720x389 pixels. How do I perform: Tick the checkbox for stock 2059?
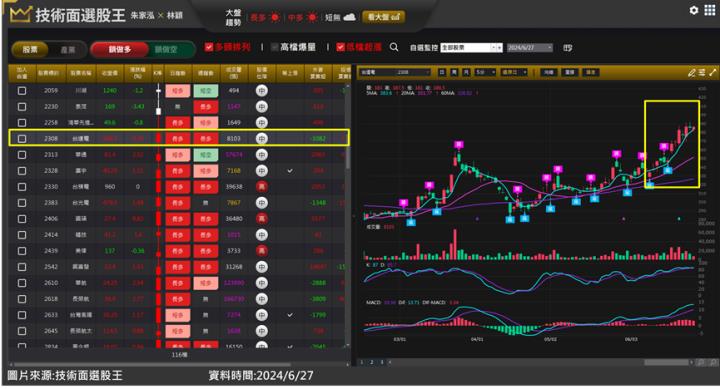pos(22,90)
